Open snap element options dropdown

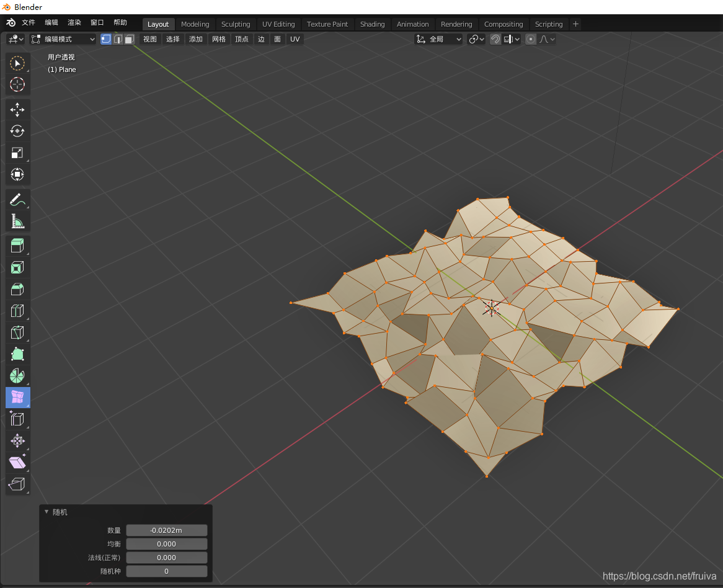tap(512, 39)
